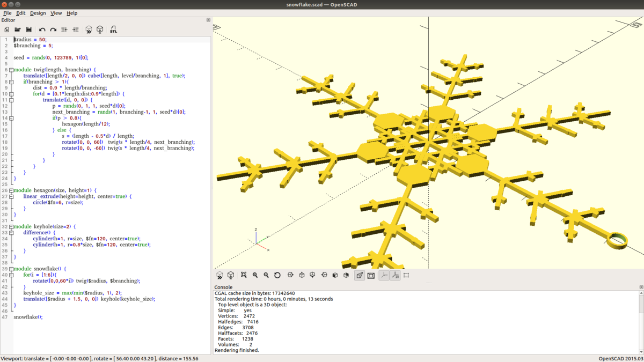Image resolution: width=644 pixels, height=362 pixels.
Task: Switch to the Back view
Action: 346,275
